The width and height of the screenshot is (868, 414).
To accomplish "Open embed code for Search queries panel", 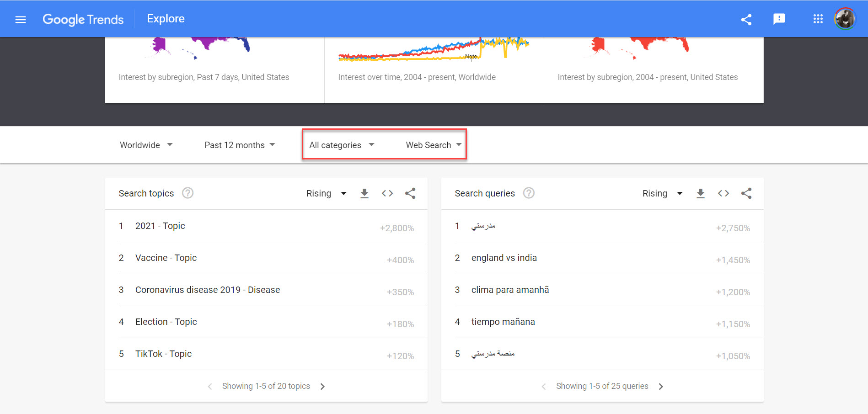I will [x=723, y=193].
